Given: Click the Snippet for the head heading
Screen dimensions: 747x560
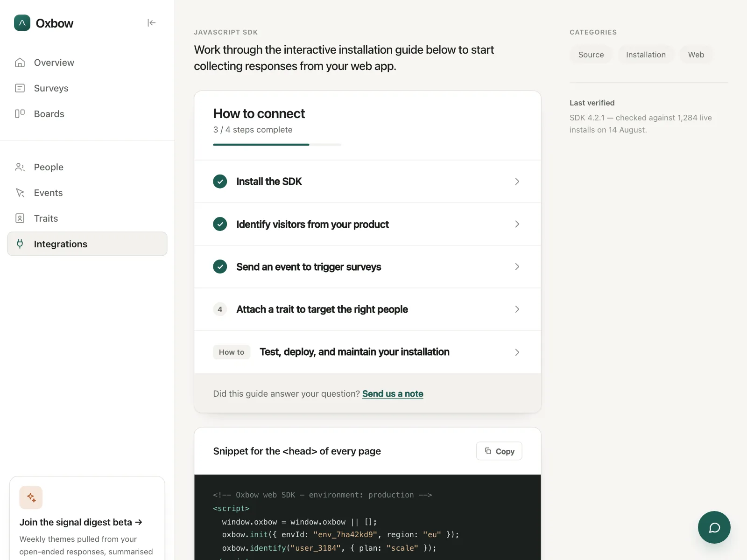Looking at the screenshot, I should tap(297, 451).
